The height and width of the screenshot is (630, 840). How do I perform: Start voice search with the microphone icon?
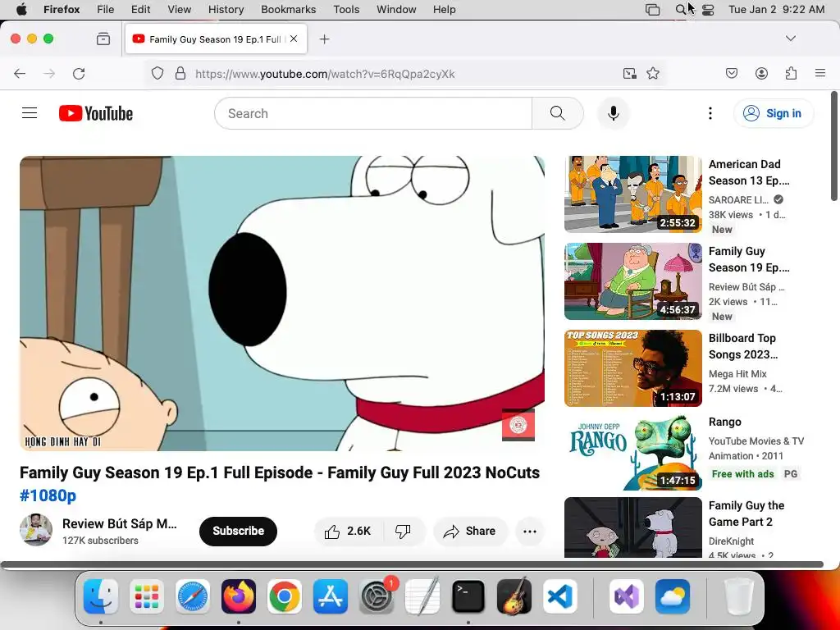point(614,113)
